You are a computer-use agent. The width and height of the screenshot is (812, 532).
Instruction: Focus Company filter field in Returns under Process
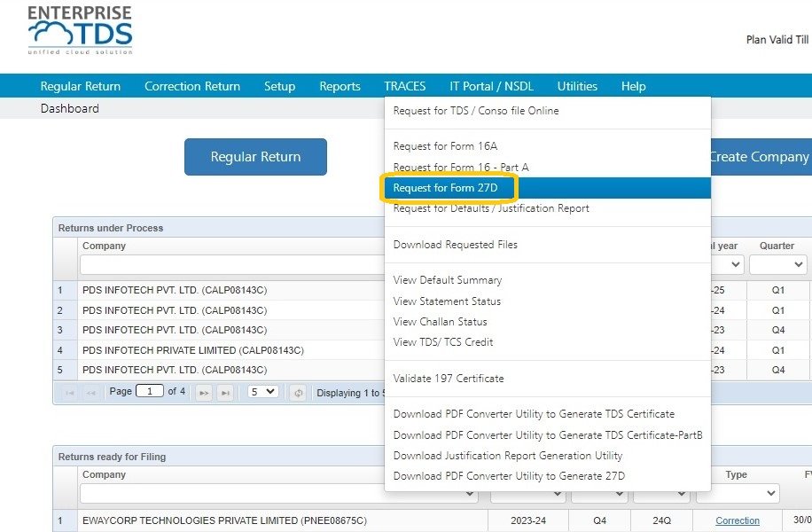232,265
